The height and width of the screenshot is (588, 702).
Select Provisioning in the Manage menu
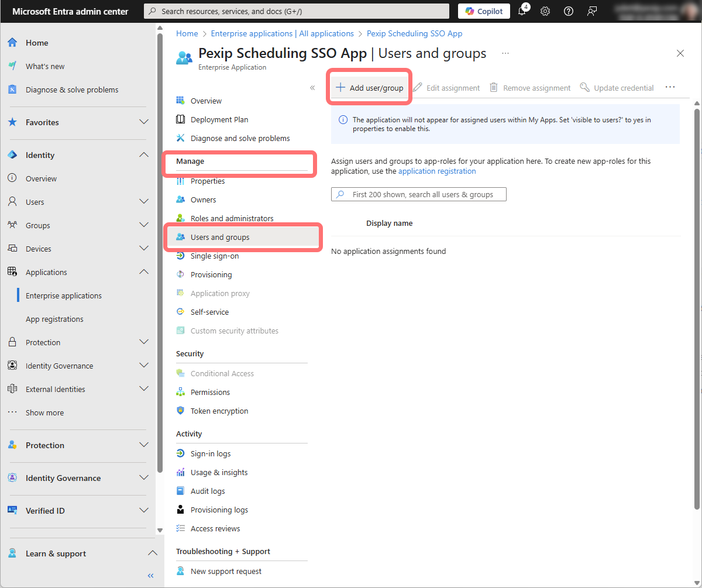[x=211, y=274]
